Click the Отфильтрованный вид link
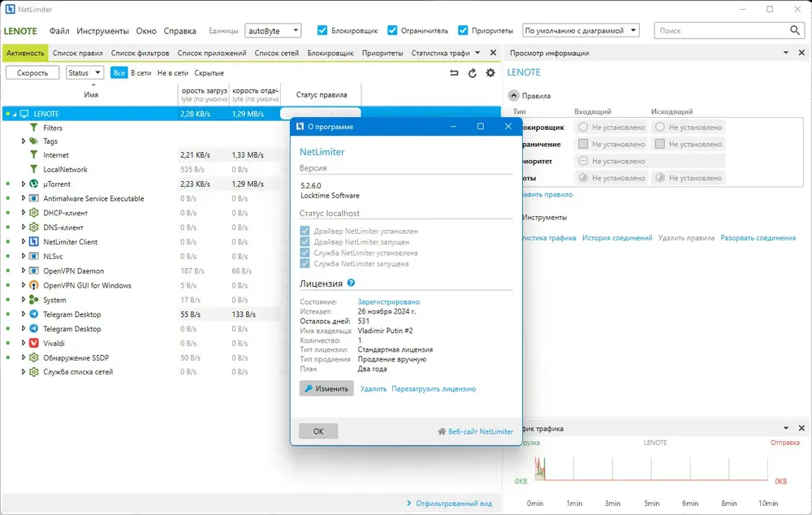This screenshot has width=812, height=515. click(x=454, y=503)
